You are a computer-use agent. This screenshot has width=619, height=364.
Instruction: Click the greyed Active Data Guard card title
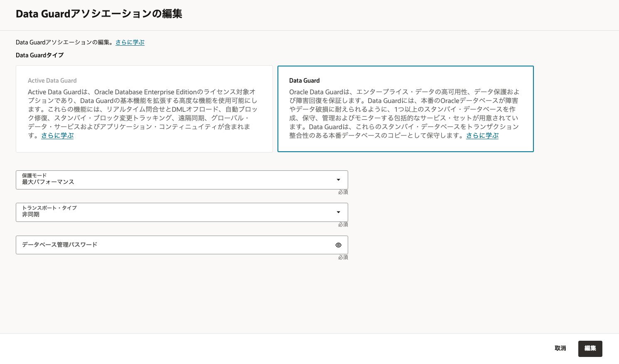point(52,81)
